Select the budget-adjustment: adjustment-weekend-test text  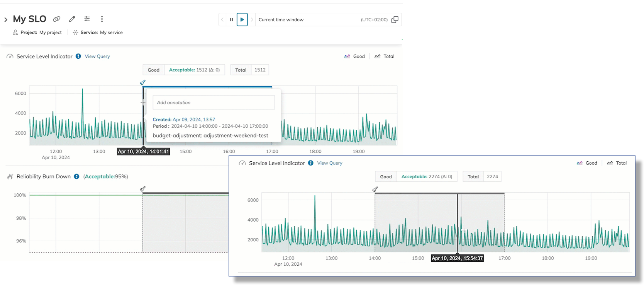210,136
